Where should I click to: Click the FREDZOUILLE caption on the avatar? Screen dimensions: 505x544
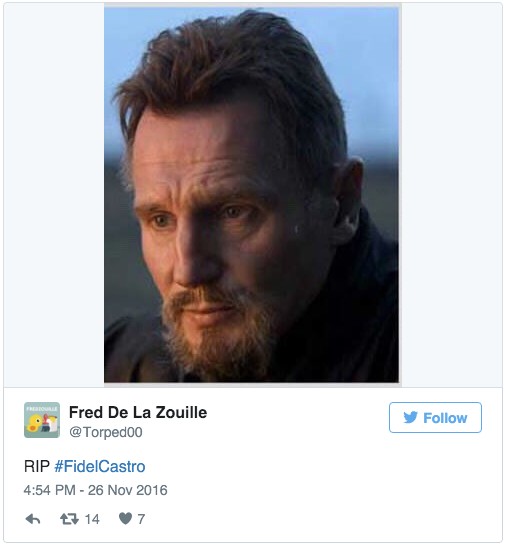point(42,409)
